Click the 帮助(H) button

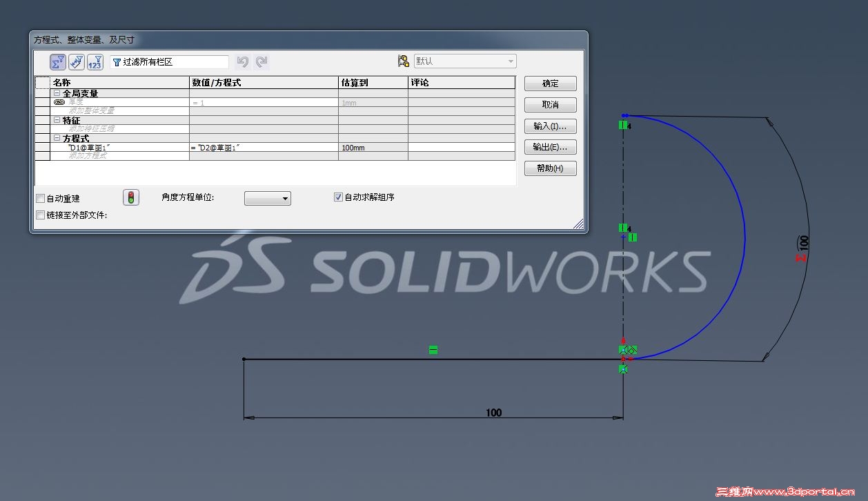click(x=551, y=168)
